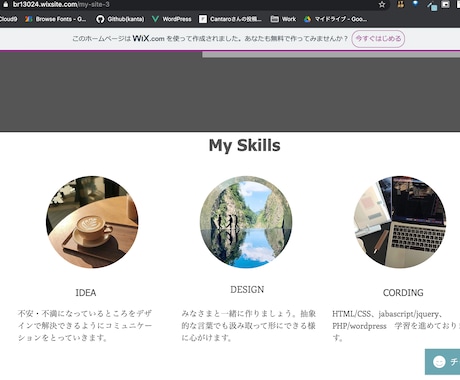Viewport: 460px width, 380px height.
Task: Click the DESIGN label
Action: (247, 289)
